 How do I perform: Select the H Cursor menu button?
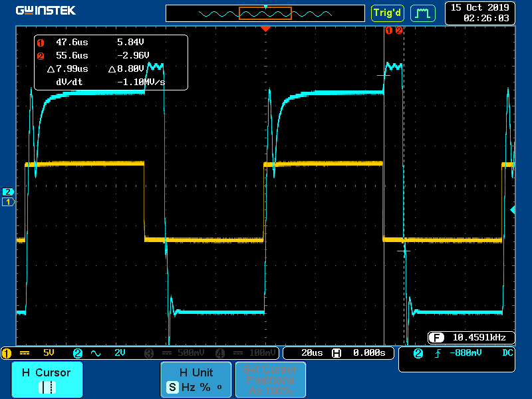click(47, 379)
